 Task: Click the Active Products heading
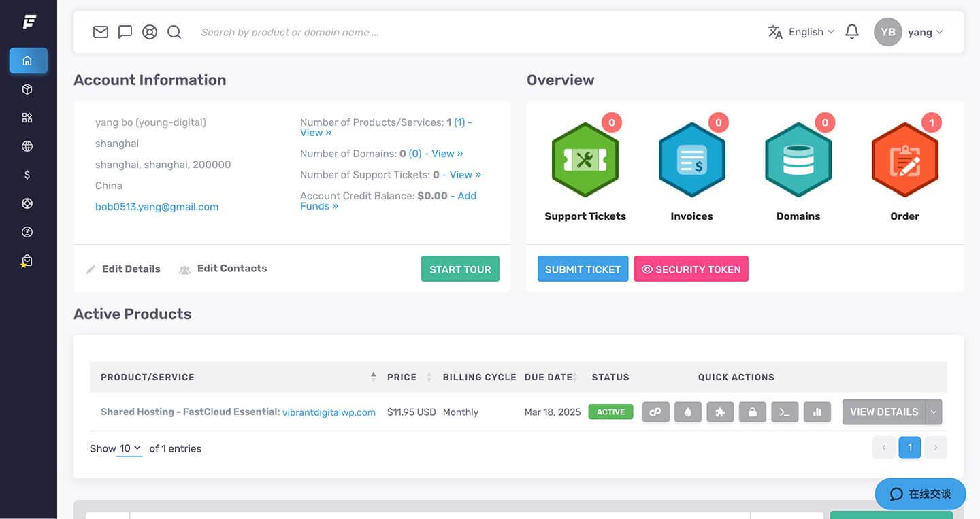click(x=132, y=314)
